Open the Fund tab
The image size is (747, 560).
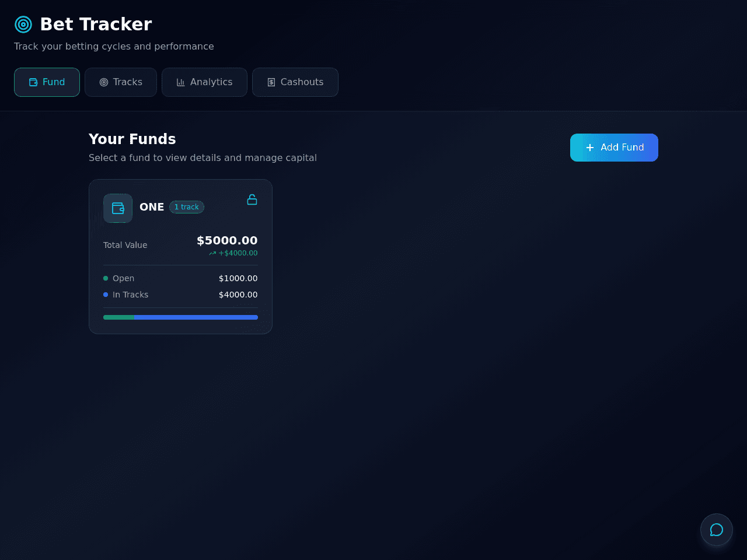click(47, 82)
